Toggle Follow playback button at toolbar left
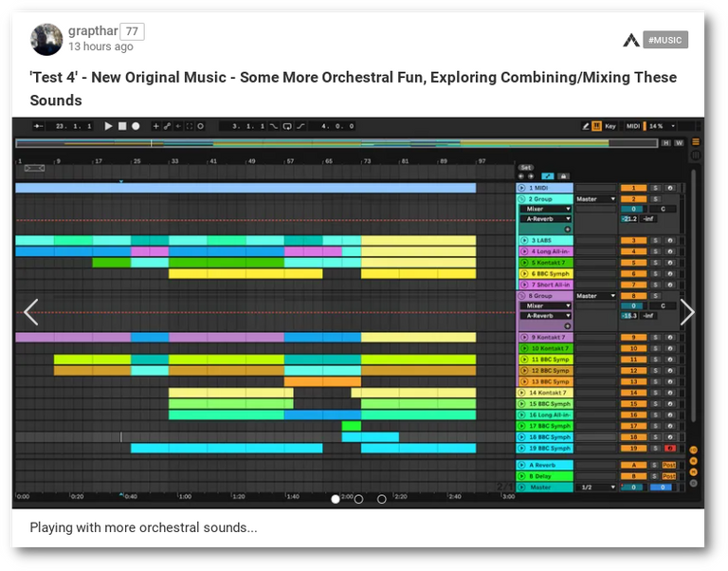Image resolution: width=728 pixels, height=571 pixels. [x=39, y=126]
